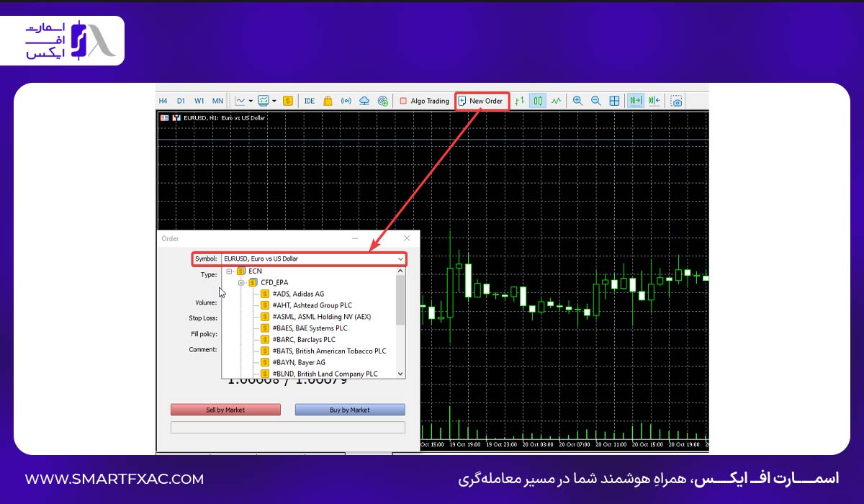Minimize the Order dialog
Screen dimensions: 864x504
coord(355,238)
